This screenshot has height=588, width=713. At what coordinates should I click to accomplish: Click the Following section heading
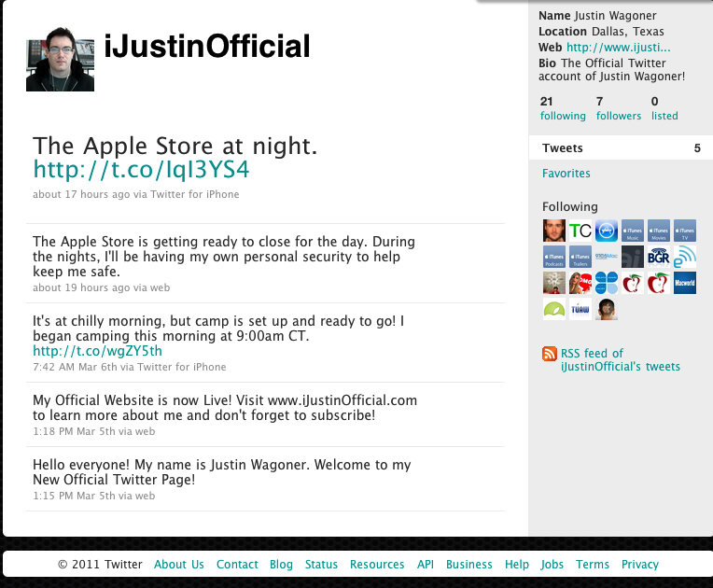570,207
